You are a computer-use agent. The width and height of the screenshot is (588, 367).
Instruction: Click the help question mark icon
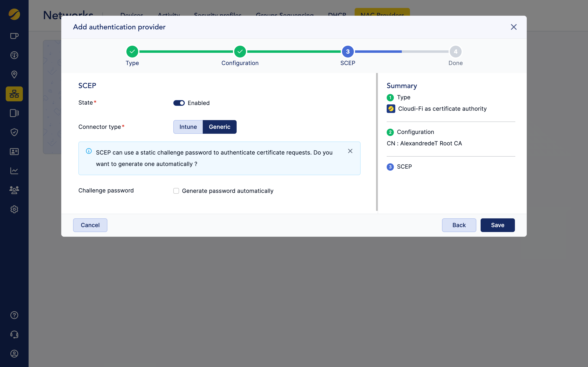tap(14, 315)
